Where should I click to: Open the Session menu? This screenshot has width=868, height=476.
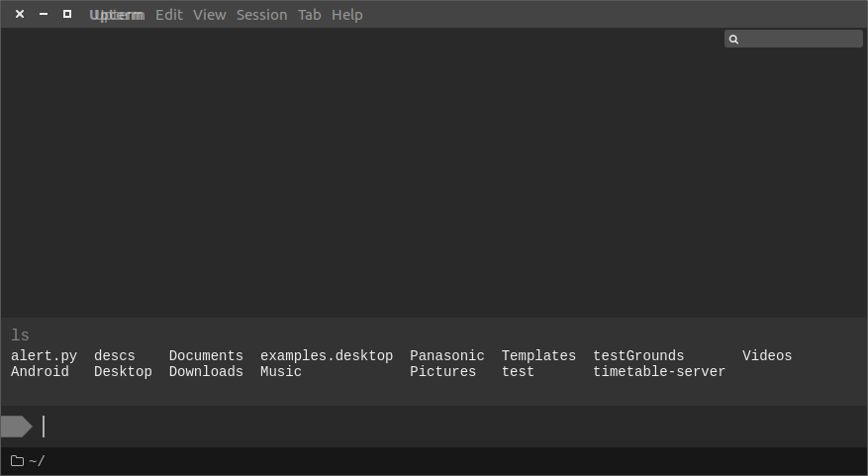pyautogui.click(x=262, y=15)
